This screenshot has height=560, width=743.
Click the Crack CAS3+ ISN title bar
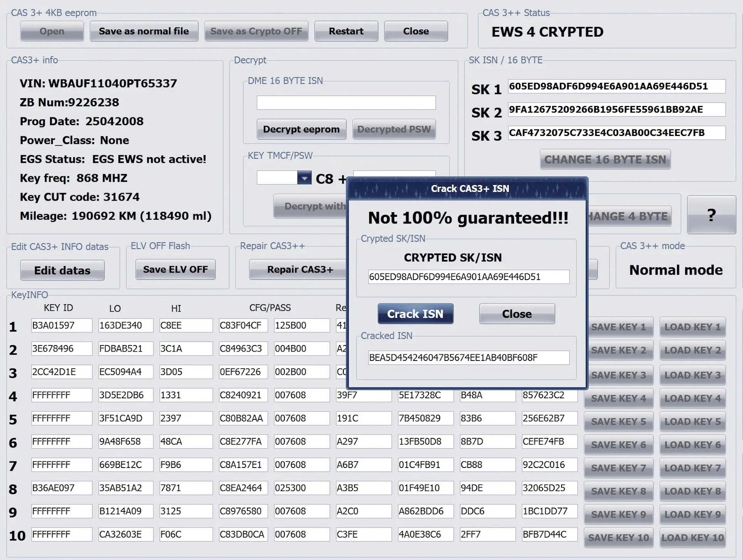pyautogui.click(x=467, y=189)
